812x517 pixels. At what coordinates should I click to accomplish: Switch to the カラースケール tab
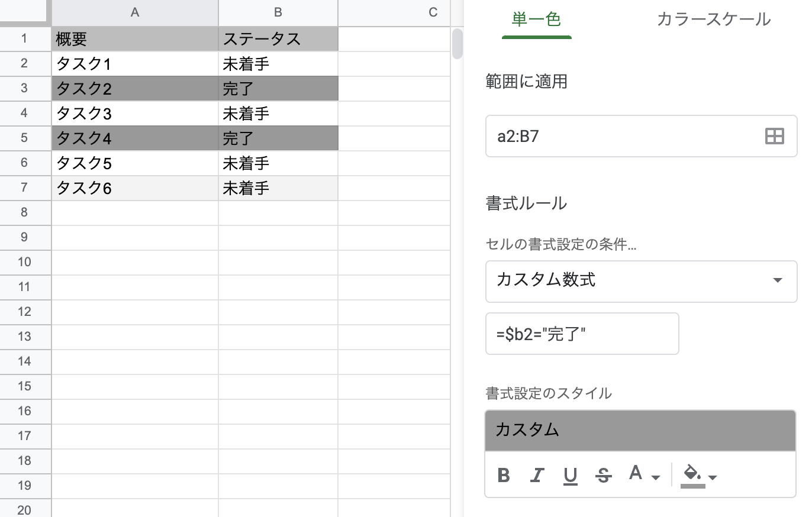pos(714,20)
